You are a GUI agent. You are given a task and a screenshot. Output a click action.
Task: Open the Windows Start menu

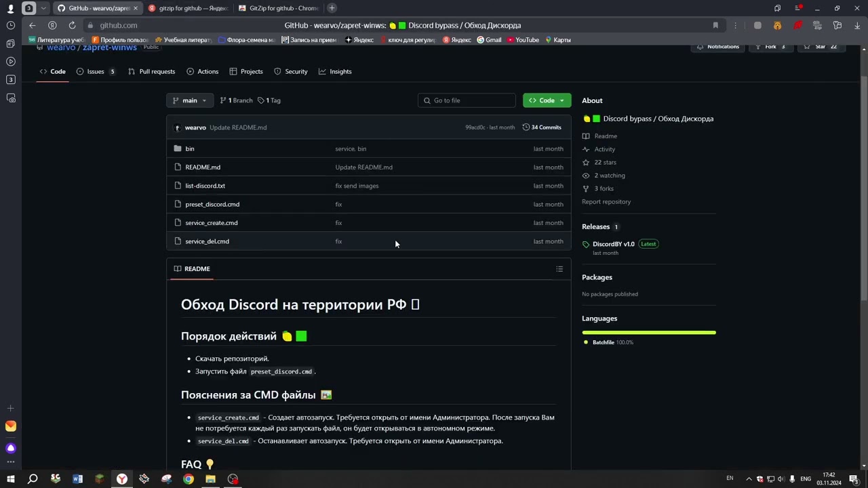click(x=11, y=479)
